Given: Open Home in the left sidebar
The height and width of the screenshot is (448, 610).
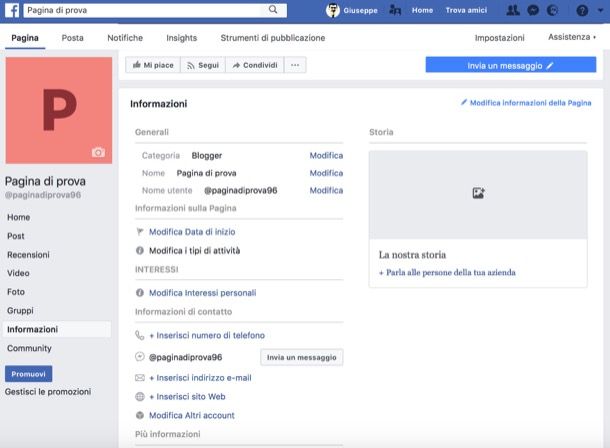Looking at the screenshot, I should tap(18, 217).
